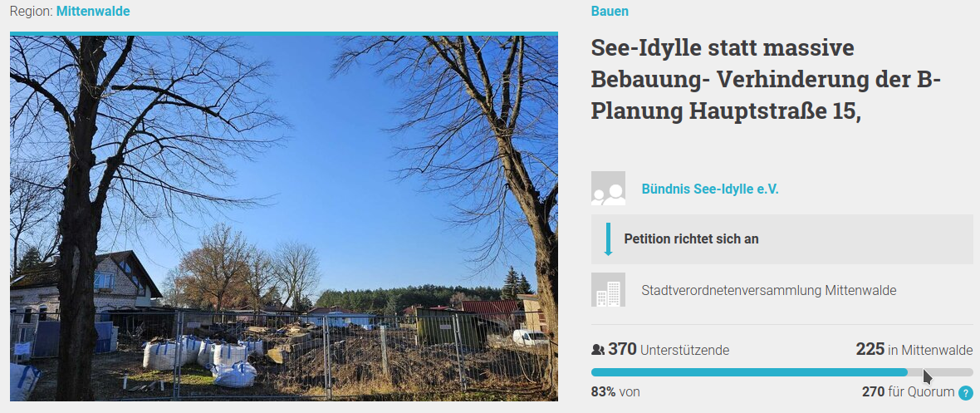Image resolution: width=980 pixels, height=413 pixels.
Task: Open the Bauen category link
Action: coord(610,11)
